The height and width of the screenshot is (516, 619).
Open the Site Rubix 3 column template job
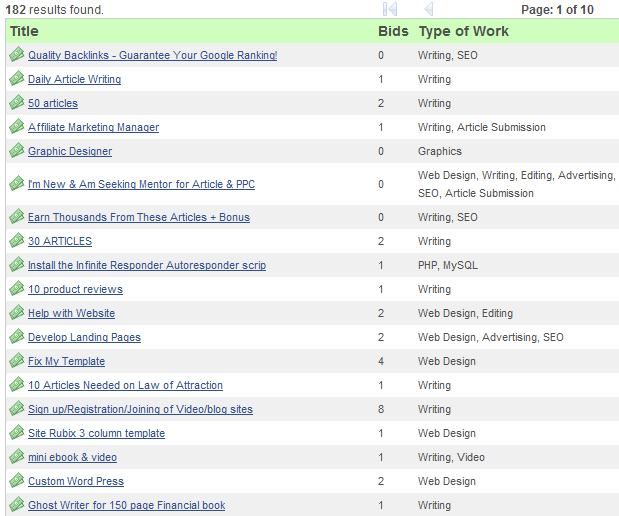(96, 433)
